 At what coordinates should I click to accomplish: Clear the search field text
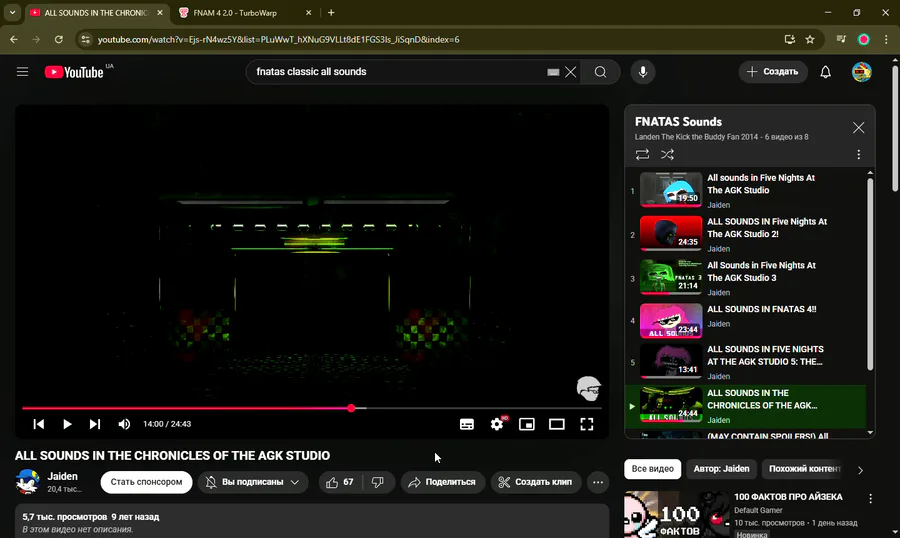tap(571, 72)
